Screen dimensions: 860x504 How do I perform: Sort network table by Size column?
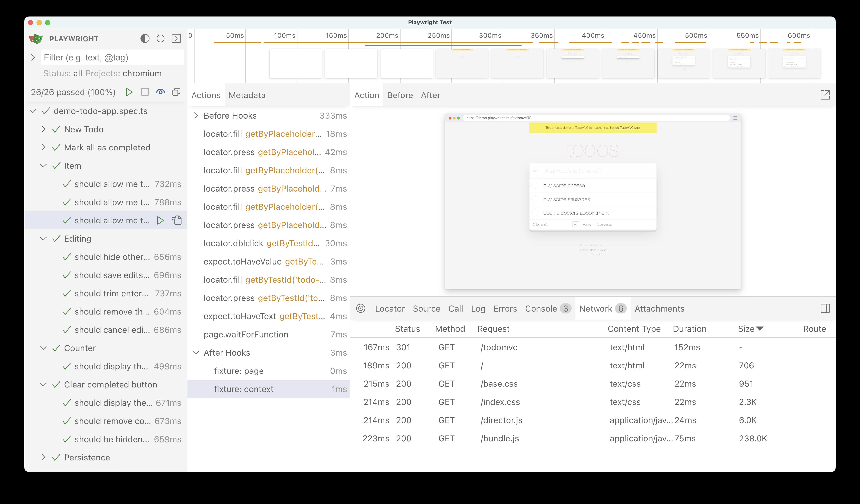point(750,329)
